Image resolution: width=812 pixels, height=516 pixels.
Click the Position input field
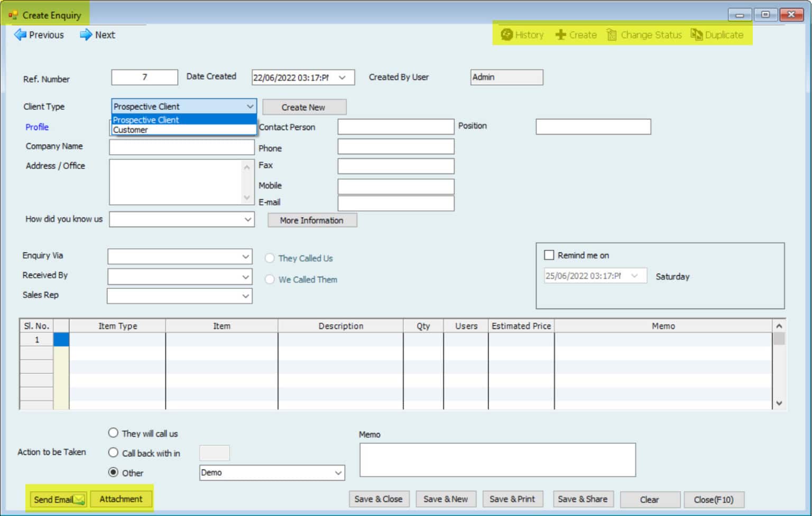click(x=593, y=127)
